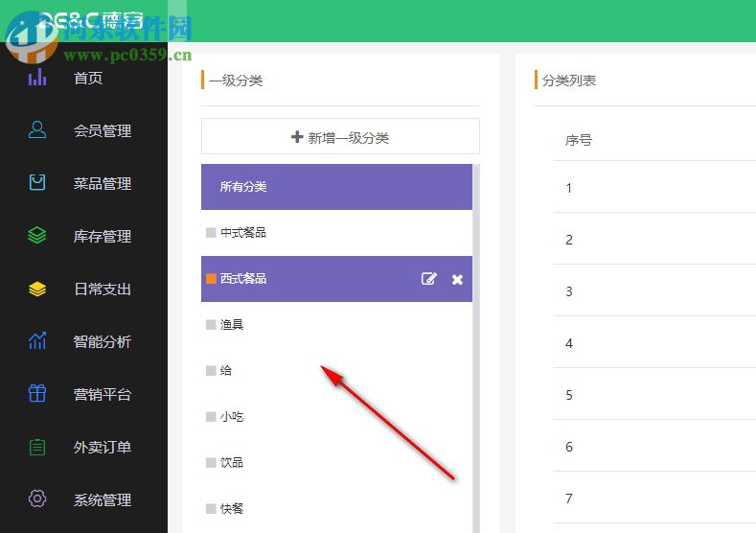Select the 中式餐品 category
Viewport: 756px width, 533px height.
[x=336, y=233]
